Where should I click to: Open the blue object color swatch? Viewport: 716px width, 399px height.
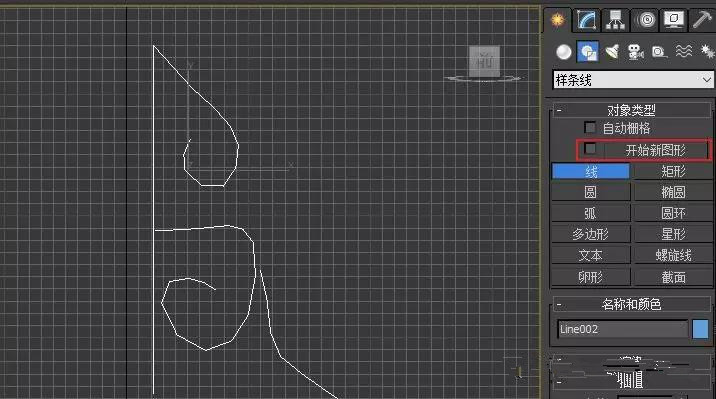(x=700, y=329)
